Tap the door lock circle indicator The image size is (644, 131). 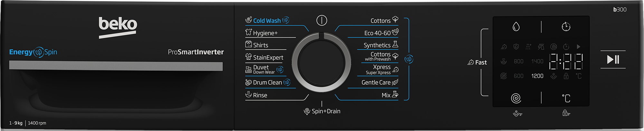click(x=554, y=47)
